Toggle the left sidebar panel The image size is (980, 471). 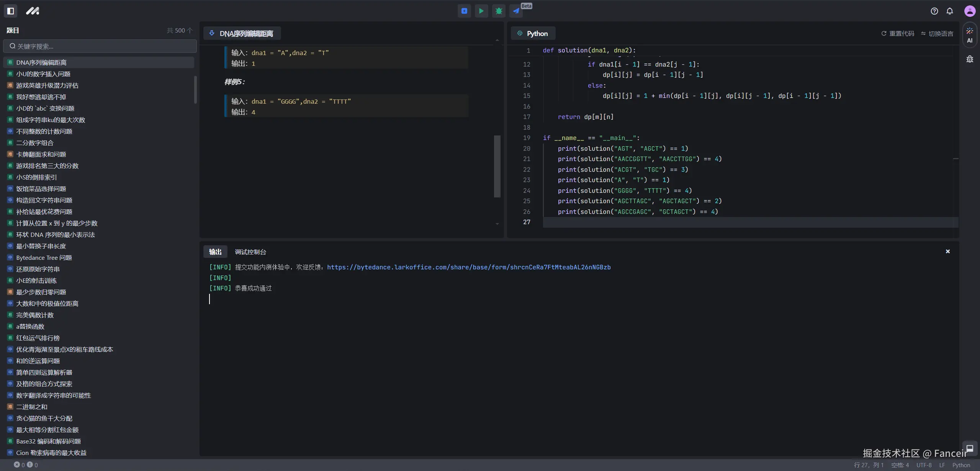tap(11, 11)
